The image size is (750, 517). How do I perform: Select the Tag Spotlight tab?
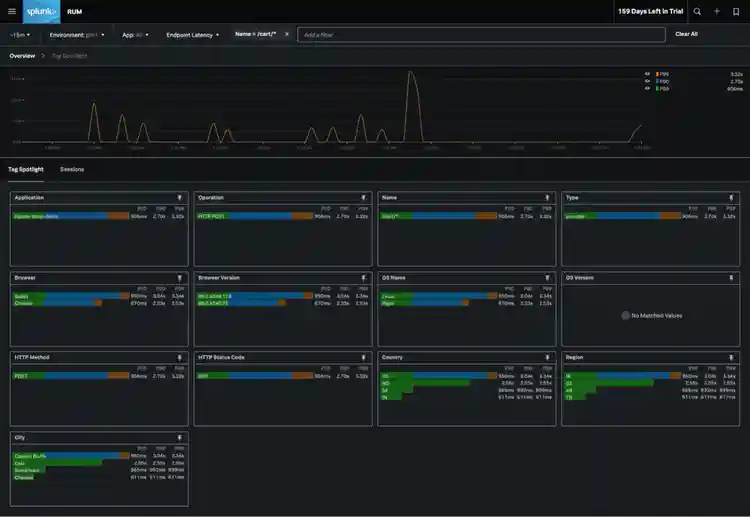26,169
